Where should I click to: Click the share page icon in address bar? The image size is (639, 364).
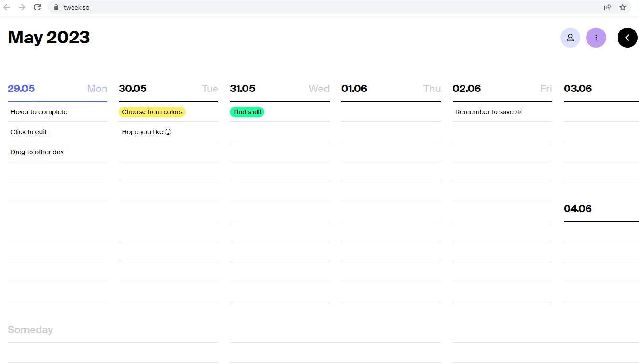[x=607, y=7]
